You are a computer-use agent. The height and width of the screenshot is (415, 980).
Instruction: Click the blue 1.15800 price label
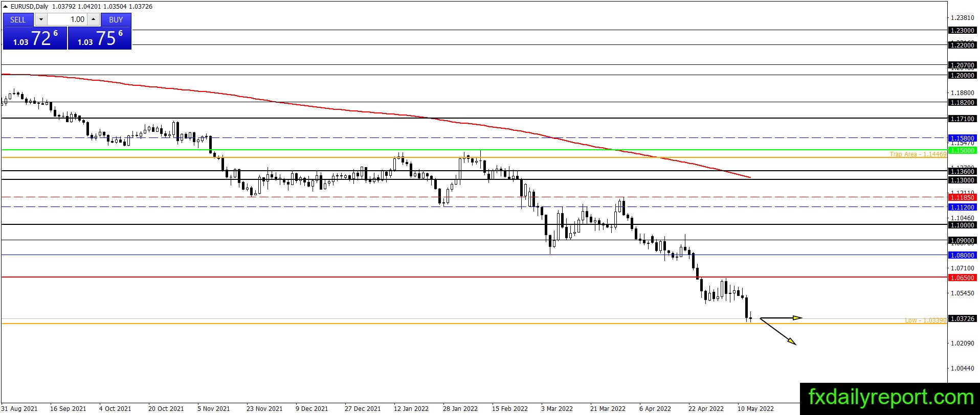[x=962, y=138]
